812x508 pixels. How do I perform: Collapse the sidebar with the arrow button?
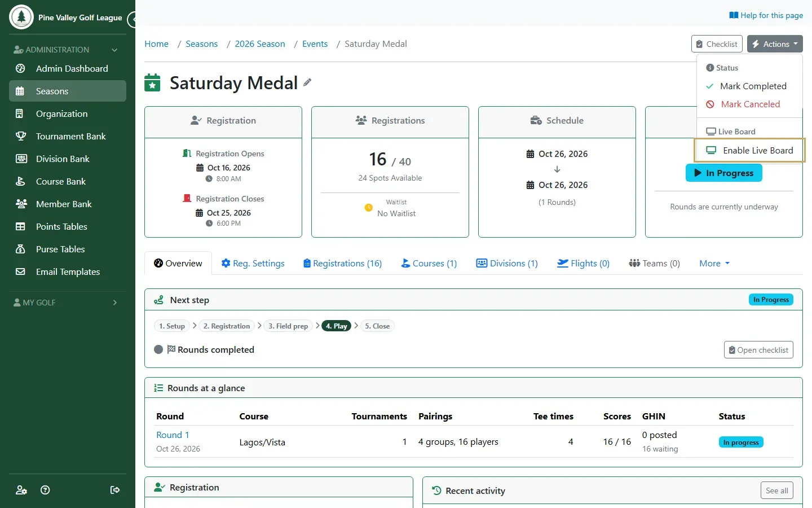coord(133,20)
